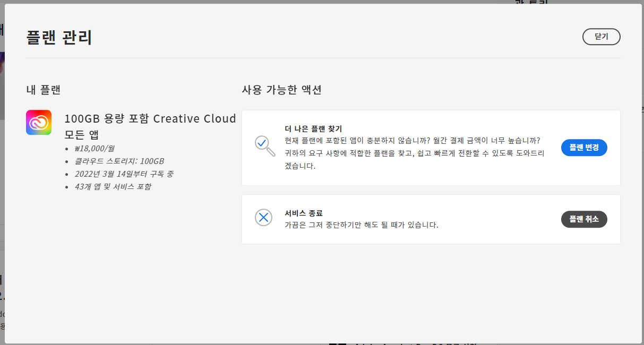Click the magnifier checkmark icon beside 더 나은 플랜 찾기
The image size is (644, 345).
coord(265,146)
